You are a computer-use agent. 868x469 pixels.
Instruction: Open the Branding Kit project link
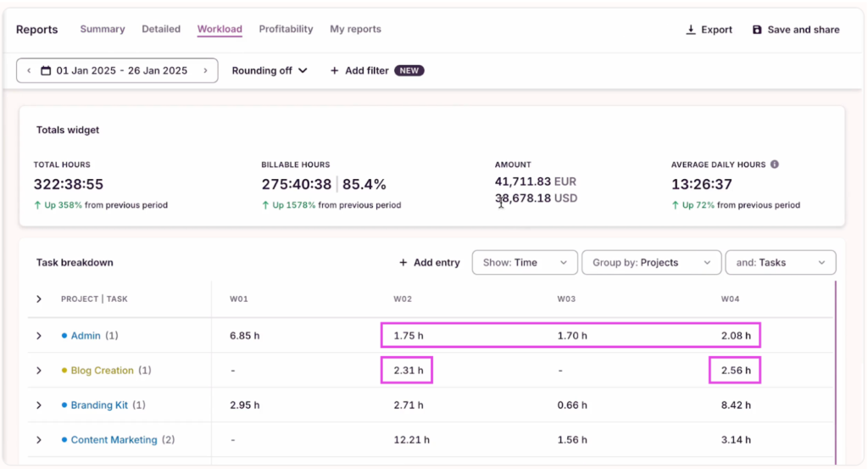(99, 405)
